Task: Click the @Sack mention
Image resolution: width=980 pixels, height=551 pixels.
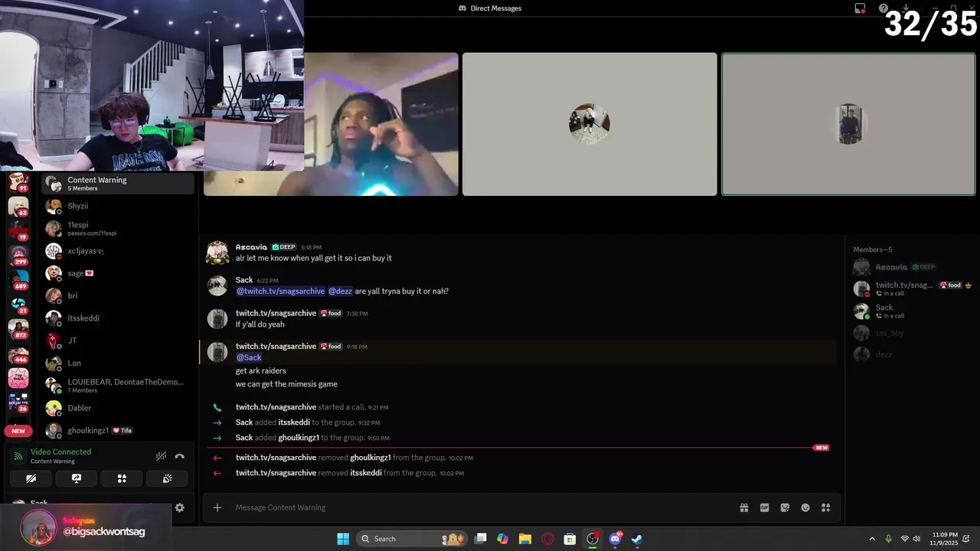Action: coord(249,357)
